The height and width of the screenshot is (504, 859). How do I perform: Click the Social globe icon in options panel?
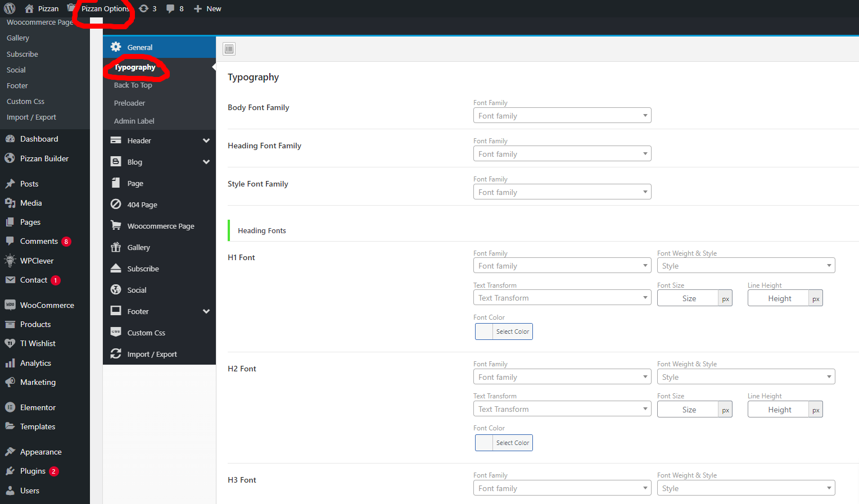pyautogui.click(x=116, y=289)
